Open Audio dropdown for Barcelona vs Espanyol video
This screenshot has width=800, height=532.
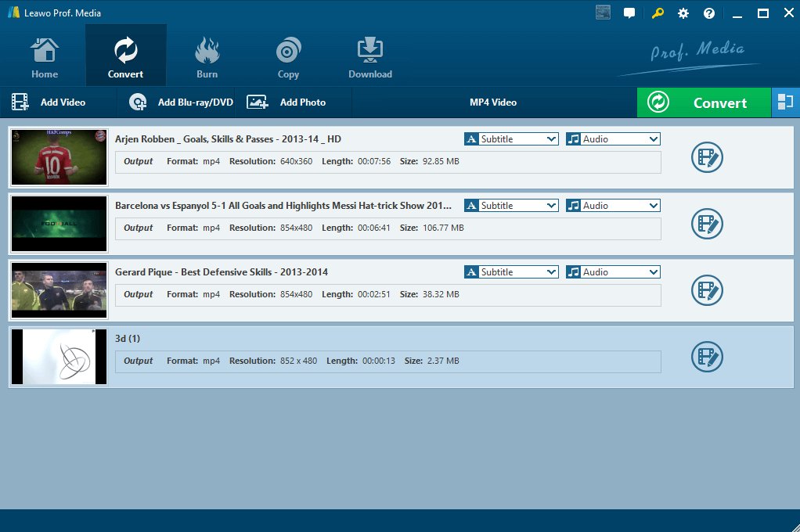(613, 206)
